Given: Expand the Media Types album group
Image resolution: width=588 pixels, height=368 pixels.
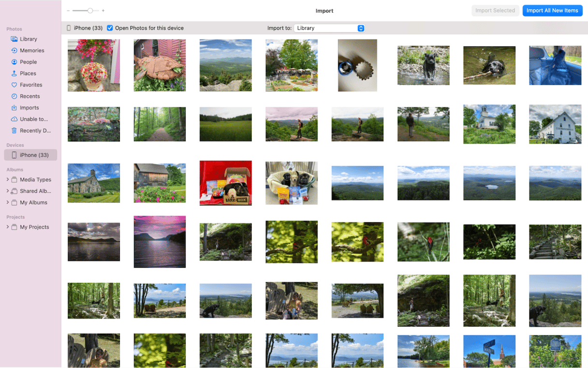Looking at the screenshot, I should click(x=8, y=180).
